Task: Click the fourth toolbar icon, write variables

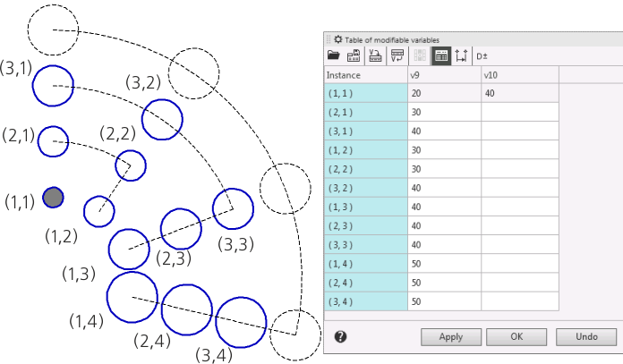Action: coord(397,55)
